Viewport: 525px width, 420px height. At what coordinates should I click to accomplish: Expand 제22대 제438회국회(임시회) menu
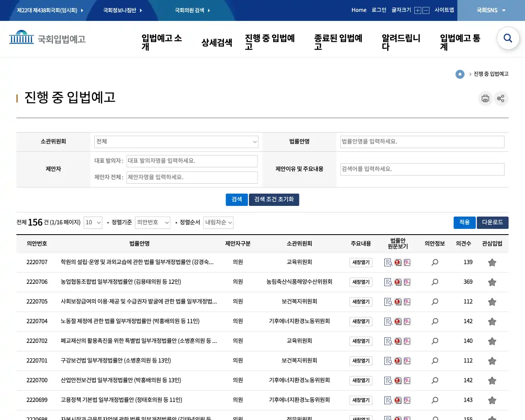tap(50, 10)
